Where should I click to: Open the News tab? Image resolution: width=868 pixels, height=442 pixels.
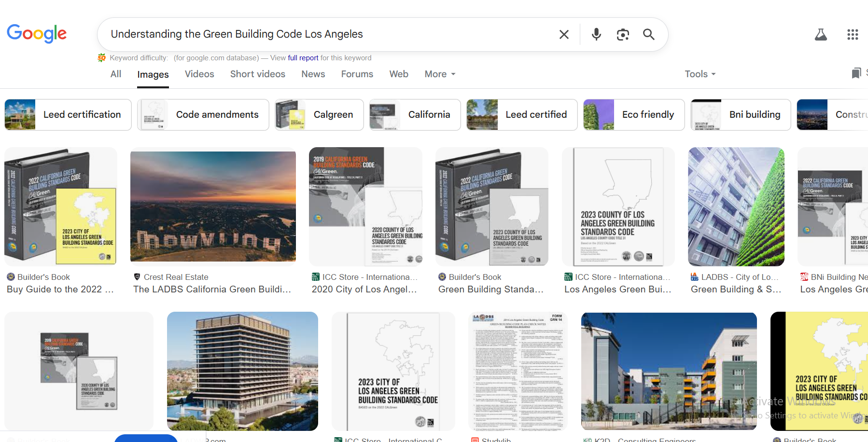(x=313, y=74)
